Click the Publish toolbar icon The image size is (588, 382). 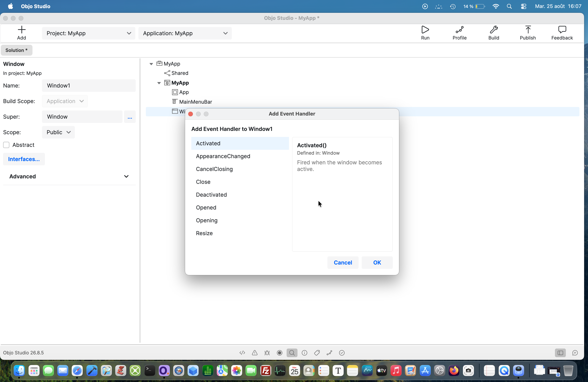[528, 33]
